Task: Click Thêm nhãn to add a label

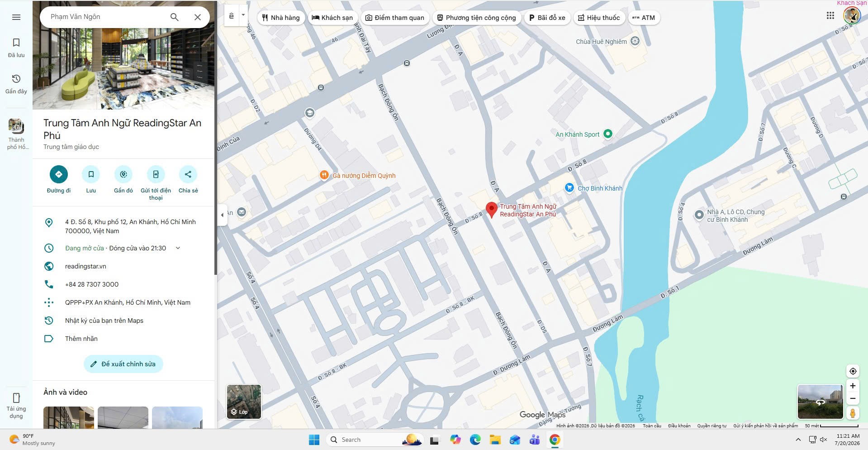Action: (81, 339)
